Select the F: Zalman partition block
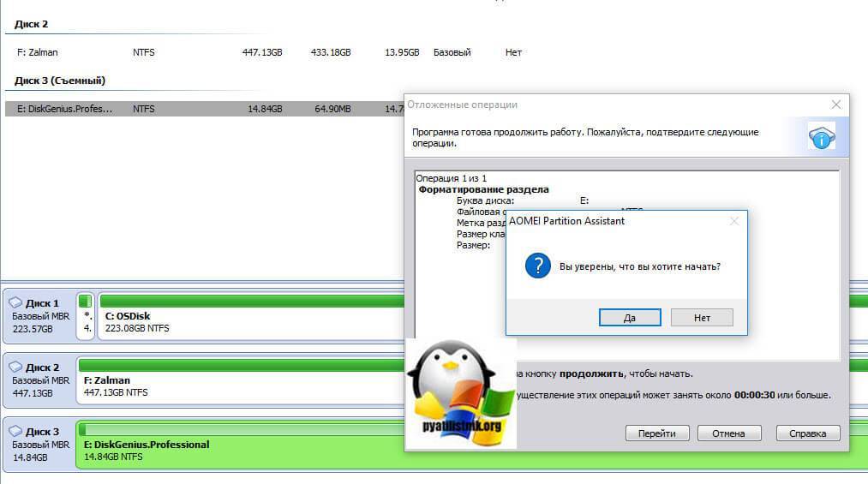Screen dimensions: 868x484 click(242, 380)
